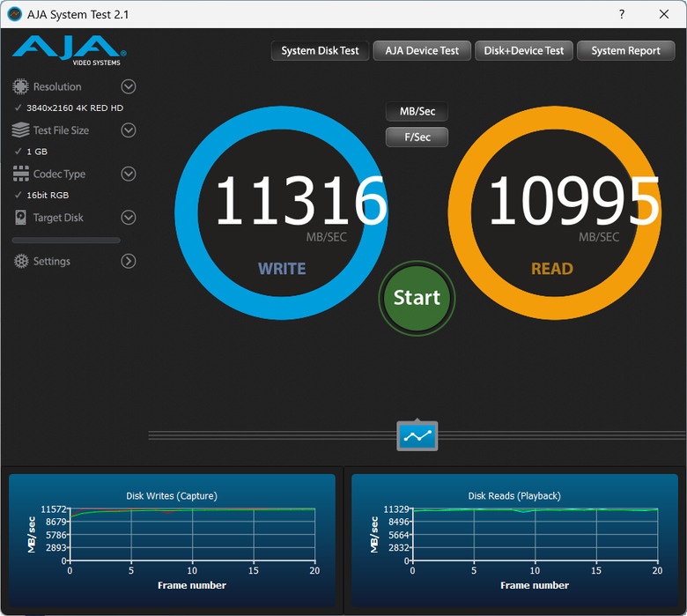
Task: Open the Settings panel arrow
Action: [x=129, y=261]
